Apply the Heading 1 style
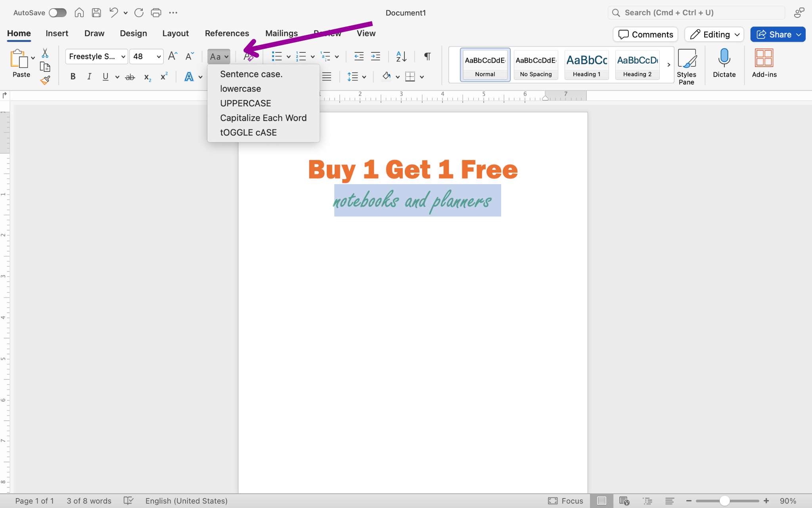This screenshot has height=508, width=812. (586, 65)
